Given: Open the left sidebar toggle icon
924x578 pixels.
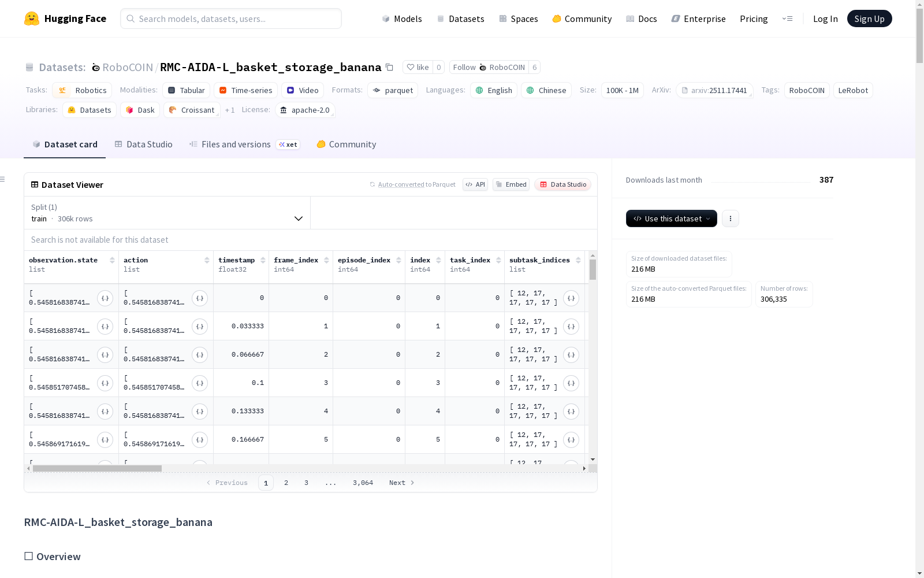Looking at the screenshot, I should [x=3, y=179].
